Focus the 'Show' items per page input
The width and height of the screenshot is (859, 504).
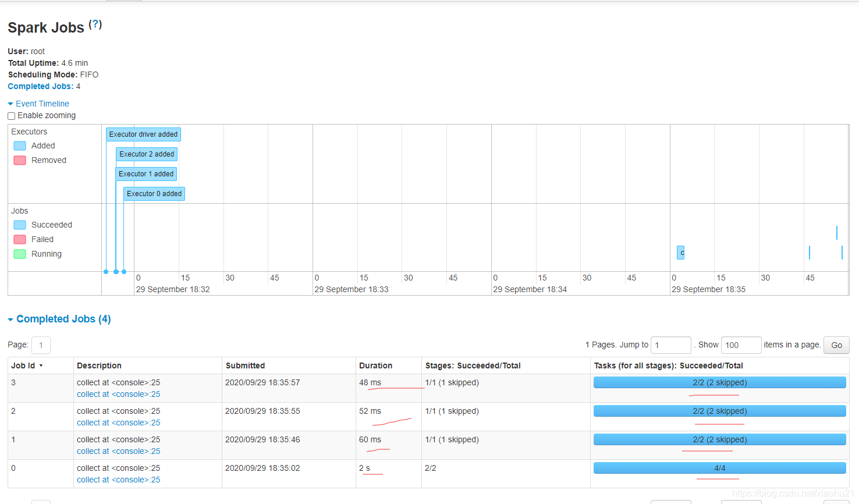(x=741, y=345)
